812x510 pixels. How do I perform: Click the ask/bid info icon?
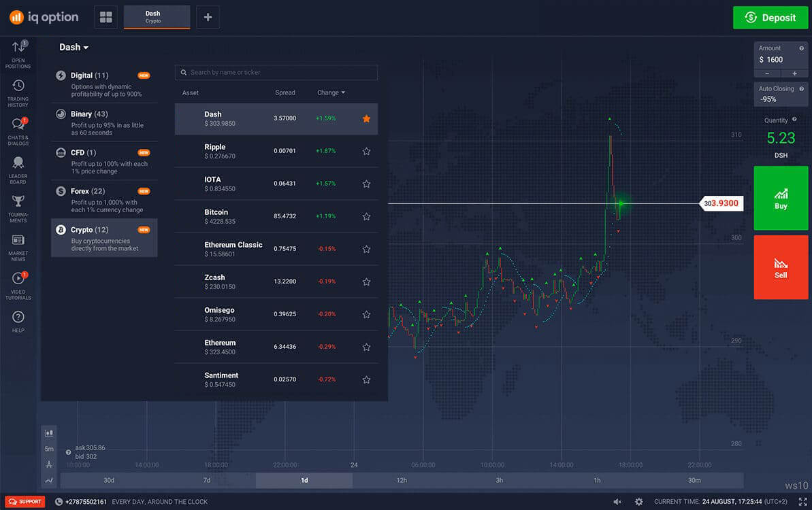click(68, 452)
